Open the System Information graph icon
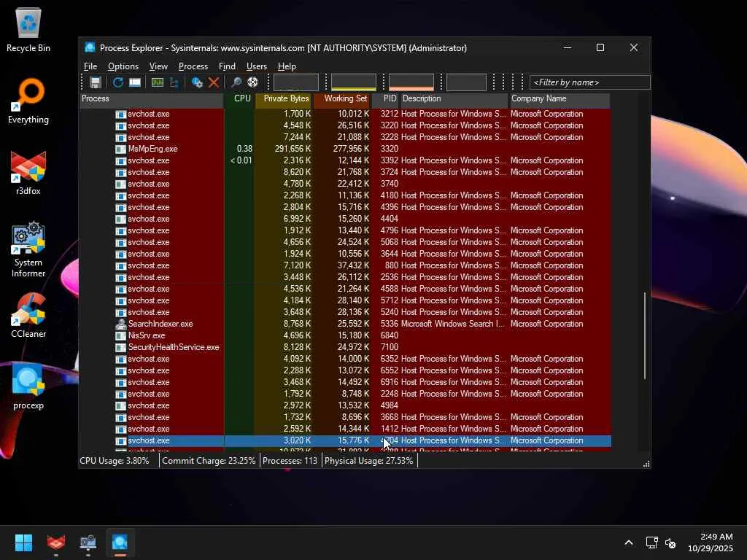747x560 pixels. (x=158, y=82)
